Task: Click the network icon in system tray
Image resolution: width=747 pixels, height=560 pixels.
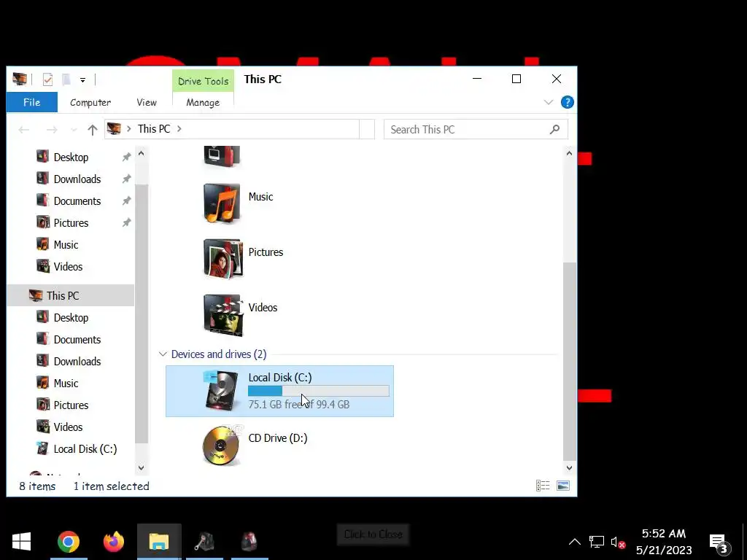Action: (596, 542)
